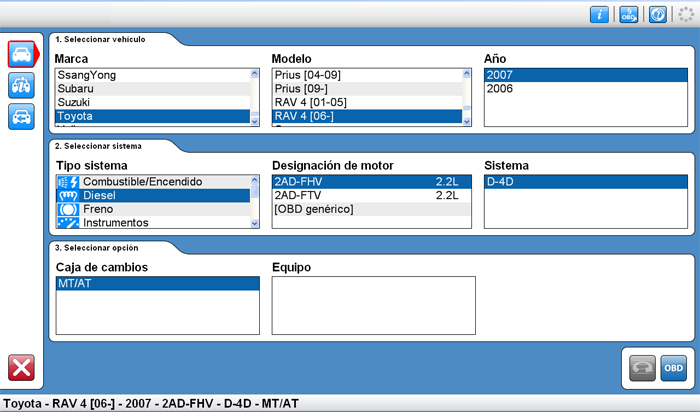Select MT/AT gearbox option

[x=158, y=283]
